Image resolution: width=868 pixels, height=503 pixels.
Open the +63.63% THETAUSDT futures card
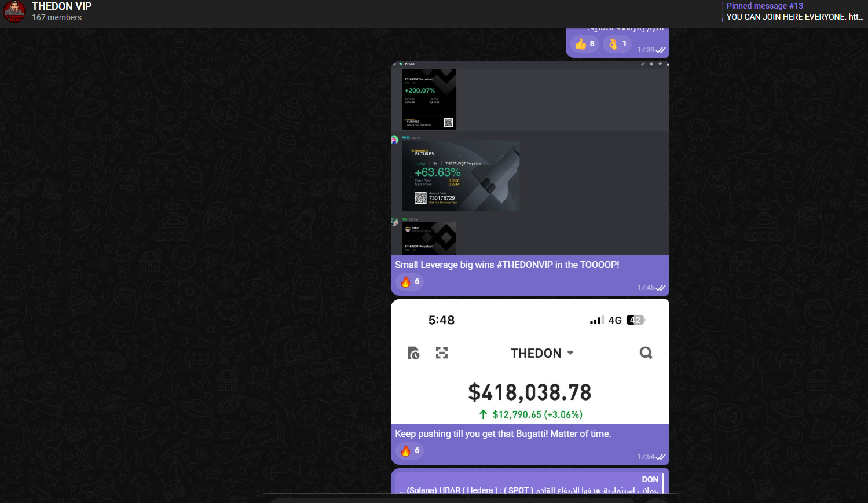coord(460,176)
